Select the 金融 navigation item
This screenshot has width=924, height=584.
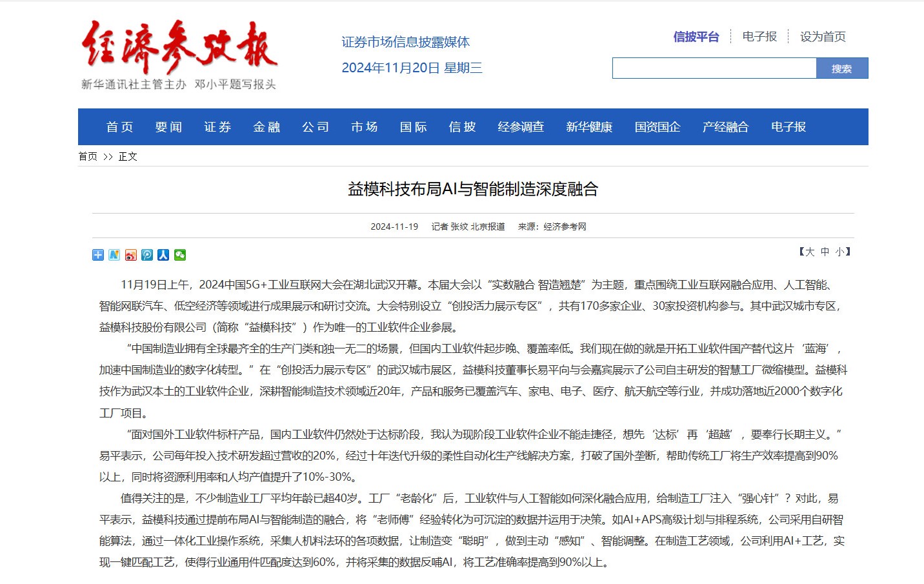point(266,127)
